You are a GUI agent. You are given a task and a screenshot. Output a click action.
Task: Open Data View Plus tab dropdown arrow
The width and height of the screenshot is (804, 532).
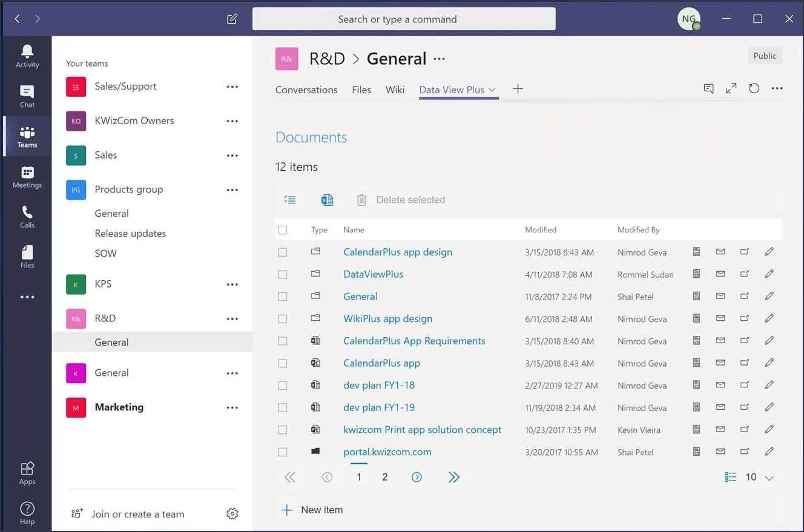pos(492,90)
